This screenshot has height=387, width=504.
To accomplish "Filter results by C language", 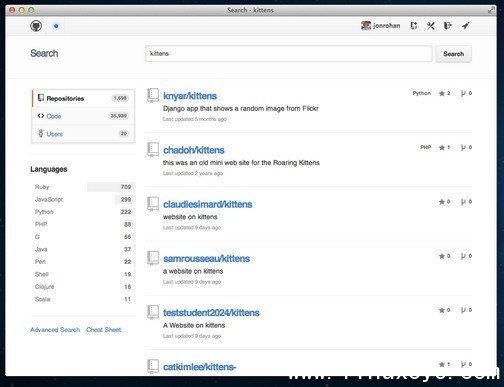I will click(x=83, y=237).
